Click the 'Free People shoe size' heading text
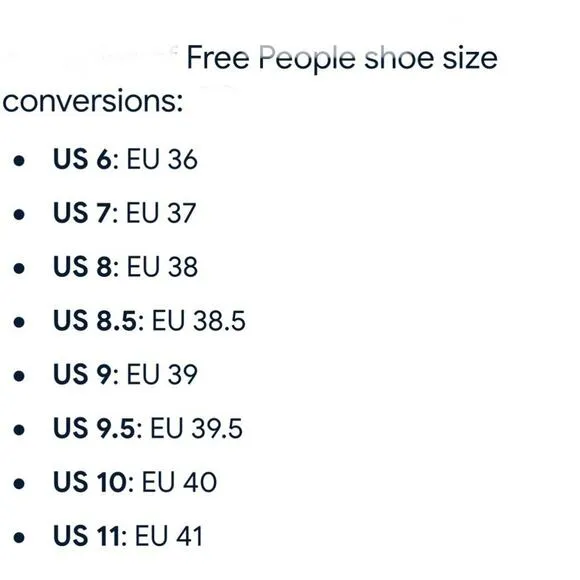 click(x=342, y=58)
